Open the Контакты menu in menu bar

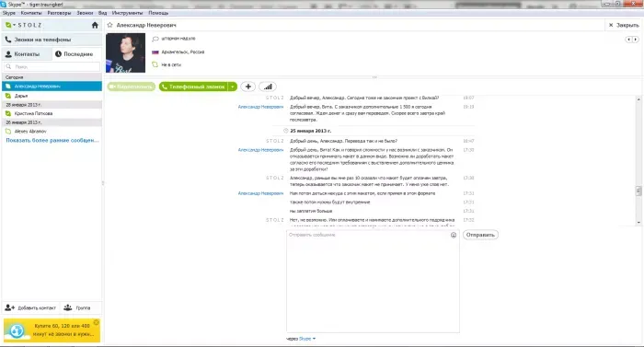click(x=31, y=13)
